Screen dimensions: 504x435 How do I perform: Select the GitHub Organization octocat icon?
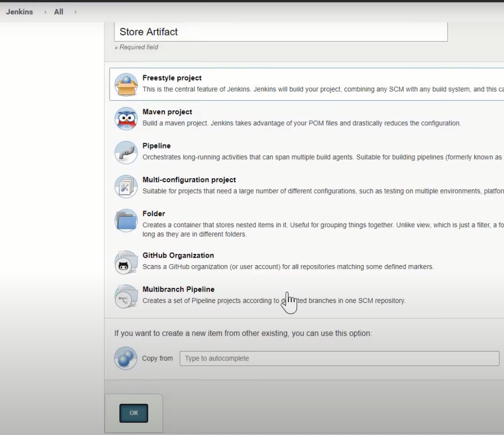pos(126,262)
